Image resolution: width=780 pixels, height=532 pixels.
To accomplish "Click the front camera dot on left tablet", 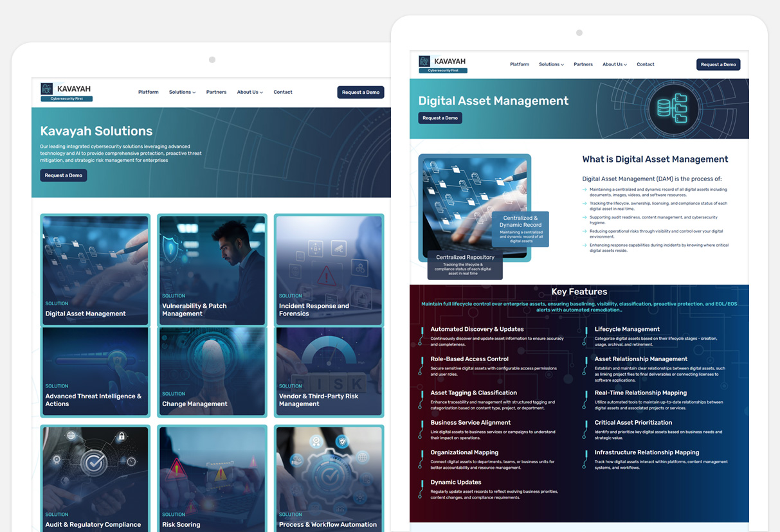I will click(212, 60).
